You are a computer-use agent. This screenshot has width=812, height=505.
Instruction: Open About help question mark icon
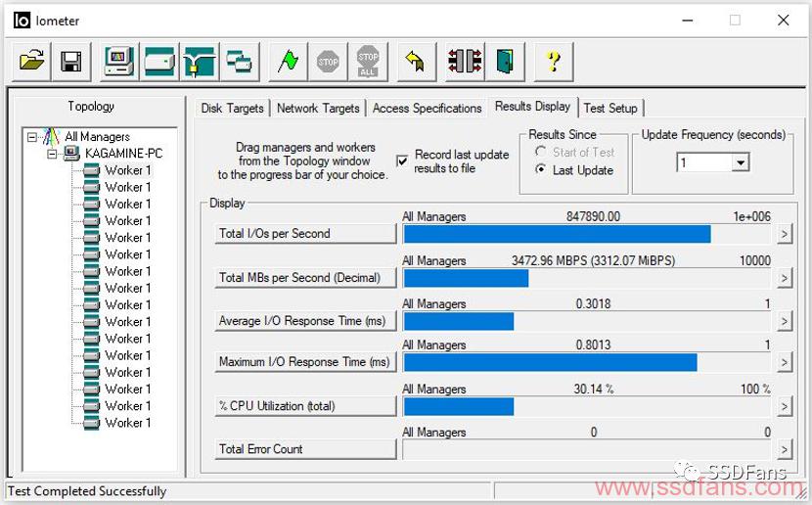[x=554, y=62]
